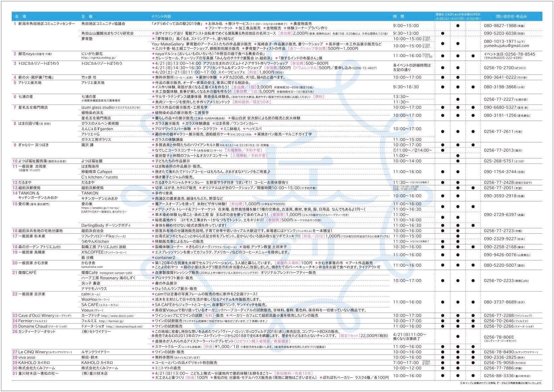Click phone number '090-6680-5327'
This screenshot has width=554, height=392.
[x=500, y=107]
